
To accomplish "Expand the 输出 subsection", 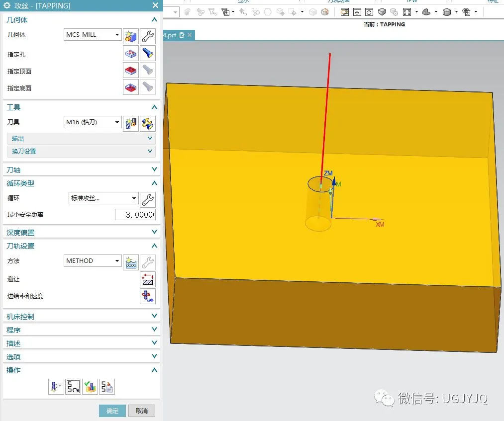I will [x=150, y=138].
